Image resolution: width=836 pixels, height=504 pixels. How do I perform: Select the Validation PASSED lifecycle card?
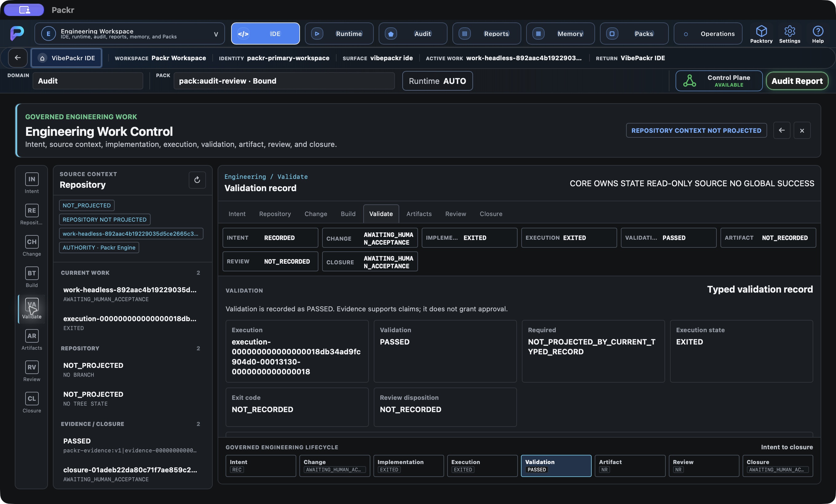pyautogui.click(x=556, y=466)
